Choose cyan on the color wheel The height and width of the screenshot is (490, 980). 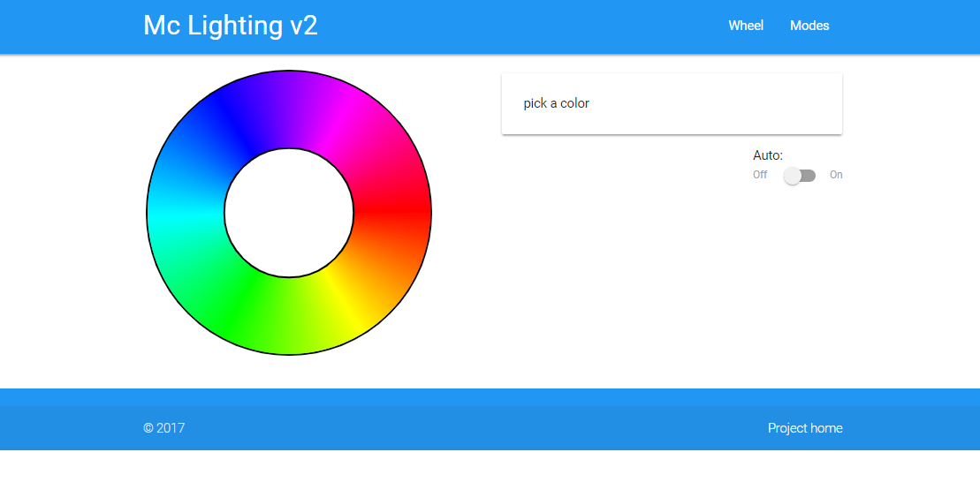click(x=186, y=213)
